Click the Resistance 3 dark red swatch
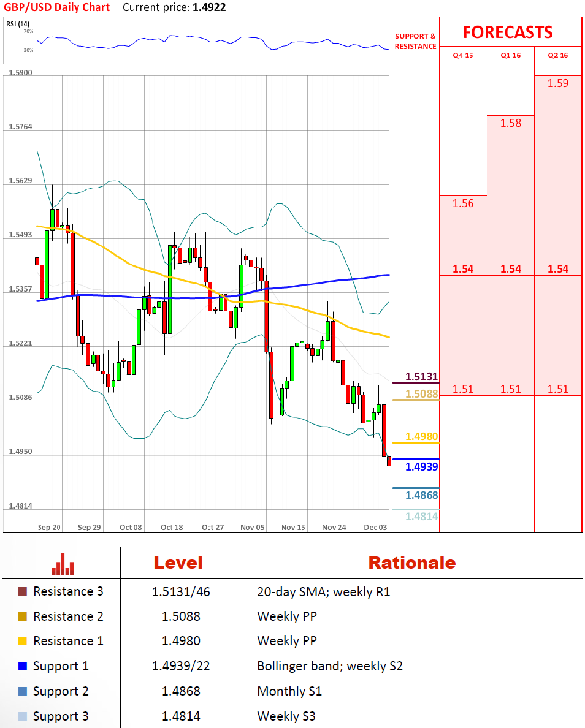 pos(22,591)
